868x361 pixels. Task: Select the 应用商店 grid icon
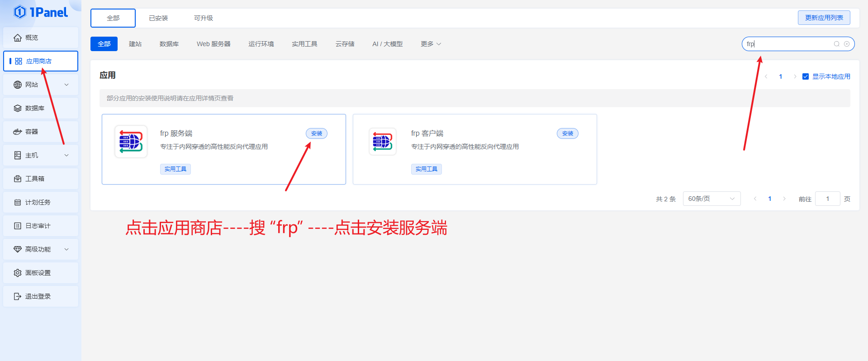[19, 61]
